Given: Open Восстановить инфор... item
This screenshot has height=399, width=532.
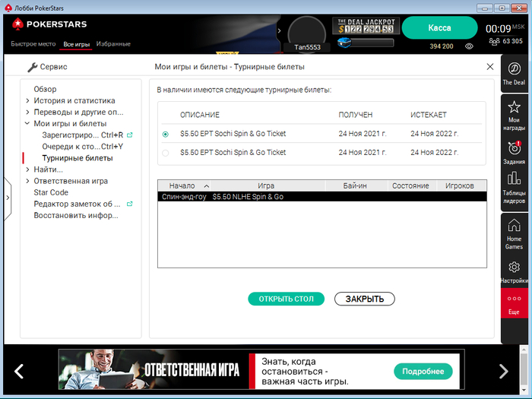Looking at the screenshot, I should click(76, 215).
